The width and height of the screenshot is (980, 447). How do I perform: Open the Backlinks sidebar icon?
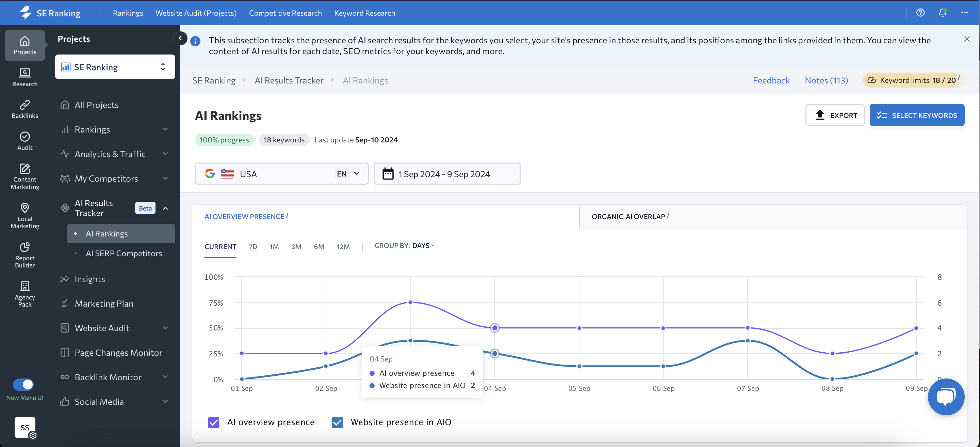click(25, 109)
